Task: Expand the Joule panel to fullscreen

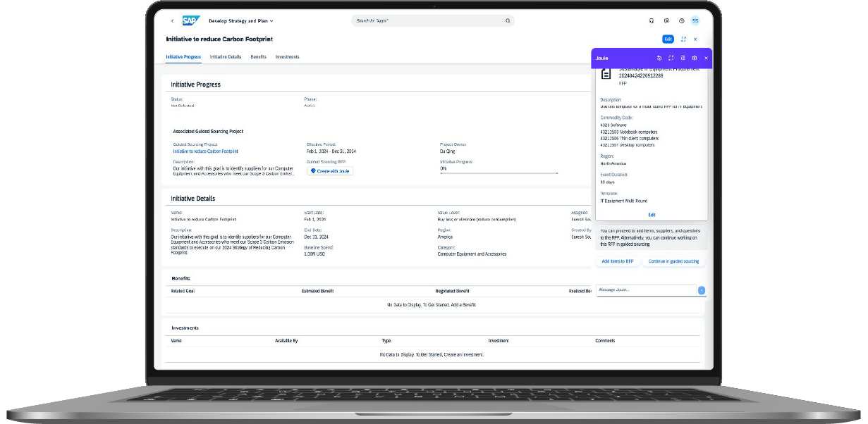Action: tap(671, 58)
